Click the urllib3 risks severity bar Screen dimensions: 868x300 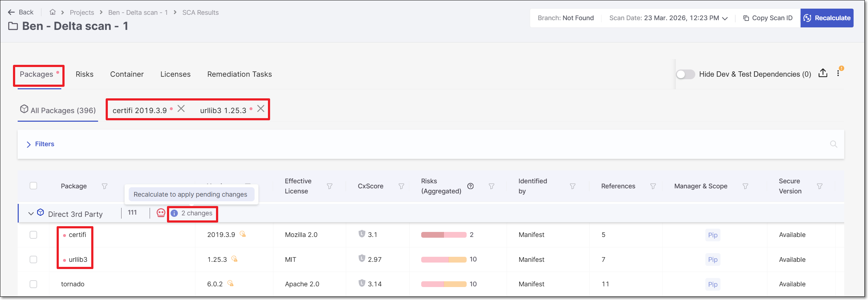(x=444, y=260)
